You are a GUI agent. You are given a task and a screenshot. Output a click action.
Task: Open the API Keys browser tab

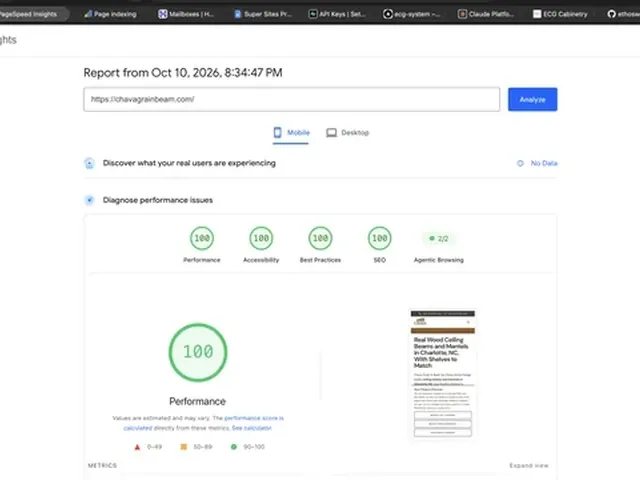click(337, 14)
